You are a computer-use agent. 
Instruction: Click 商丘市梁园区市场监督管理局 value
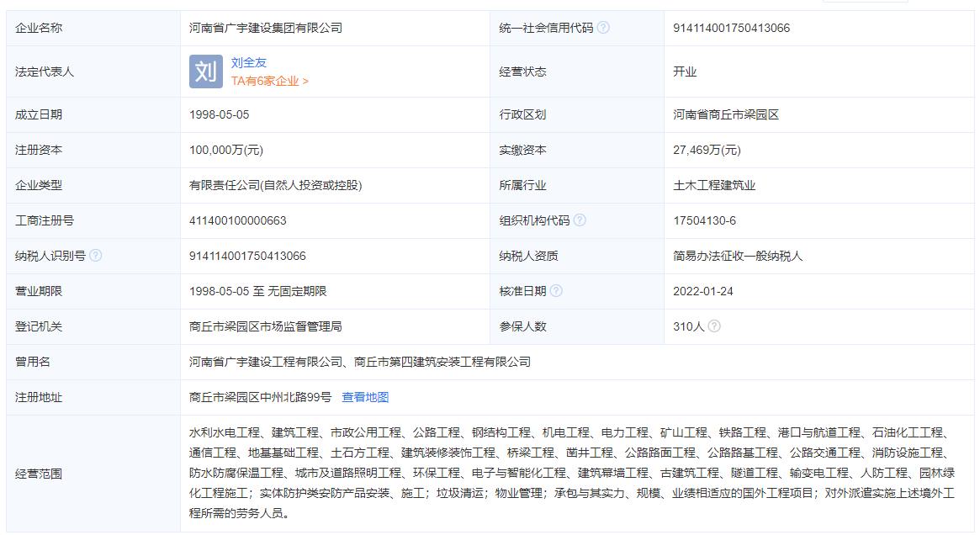tap(266, 326)
